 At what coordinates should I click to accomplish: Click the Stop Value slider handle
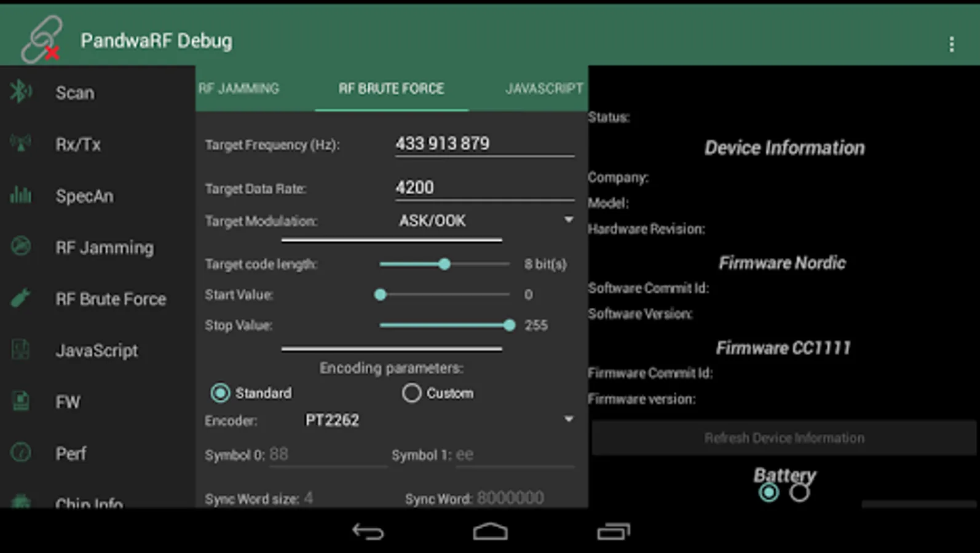tap(509, 325)
